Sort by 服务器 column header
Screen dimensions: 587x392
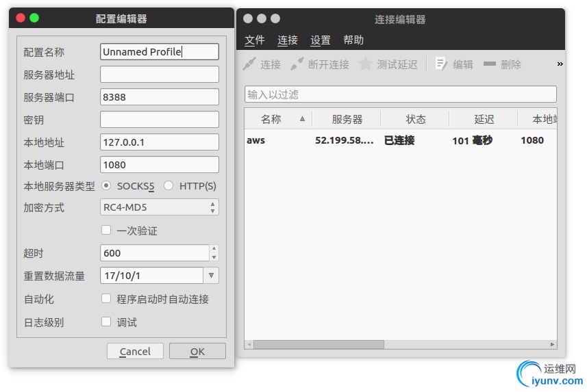coord(347,119)
